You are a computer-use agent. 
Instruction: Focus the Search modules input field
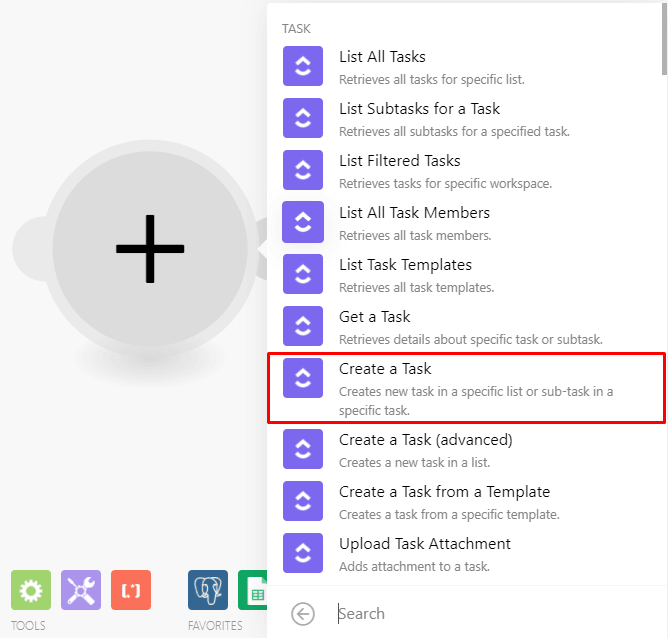click(x=490, y=614)
